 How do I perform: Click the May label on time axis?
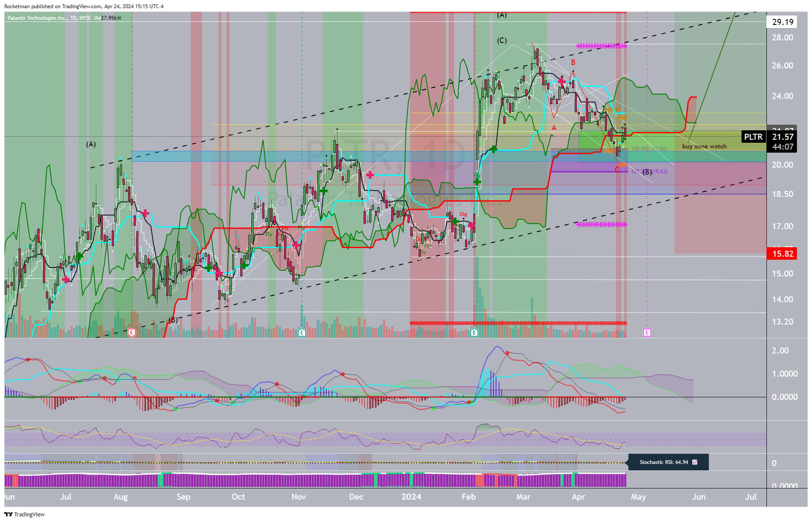pos(638,497)
